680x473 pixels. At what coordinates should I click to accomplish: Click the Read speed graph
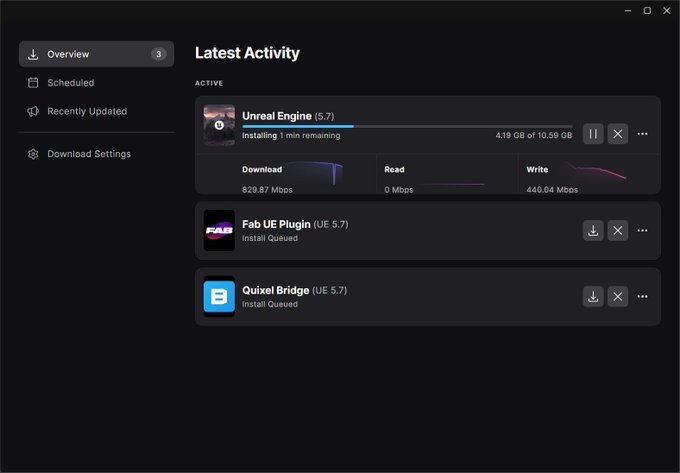[x=453, y=184]
